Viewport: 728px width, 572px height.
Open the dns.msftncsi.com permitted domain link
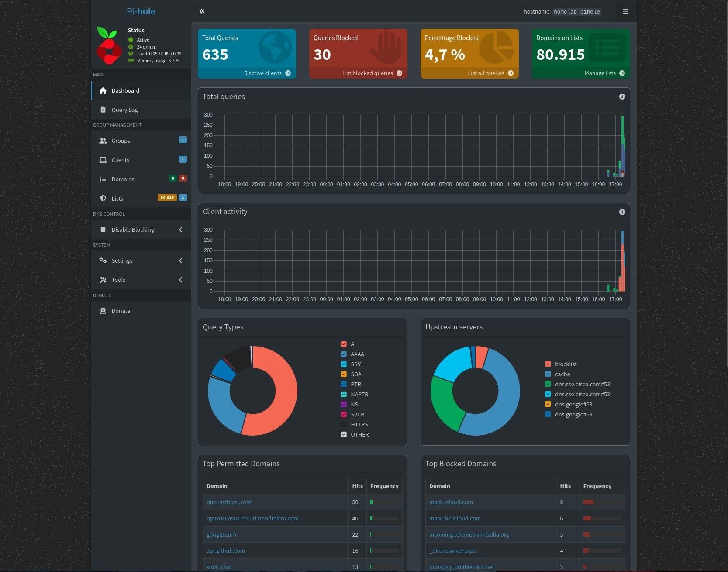click(x=229, y=503)
